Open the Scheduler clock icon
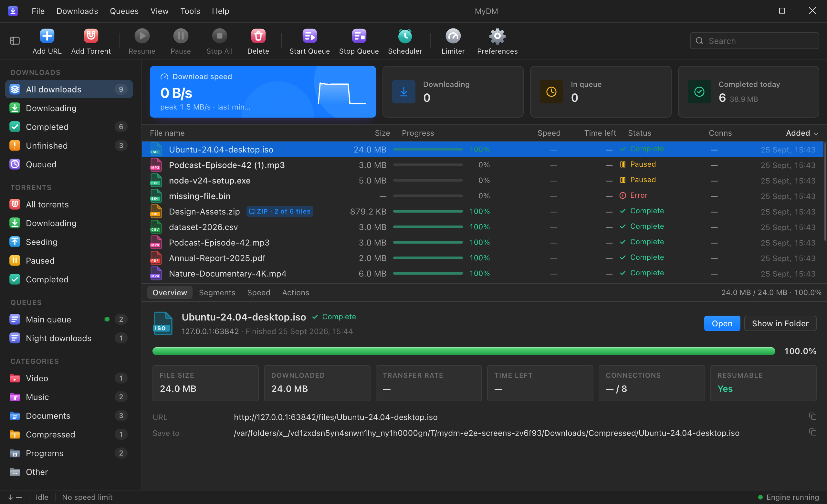Viewport: 827px width, 504px height. 405,36
